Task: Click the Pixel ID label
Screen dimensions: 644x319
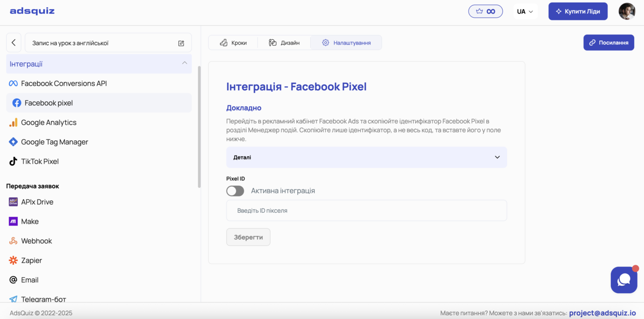Action: [x=236, y=179]
